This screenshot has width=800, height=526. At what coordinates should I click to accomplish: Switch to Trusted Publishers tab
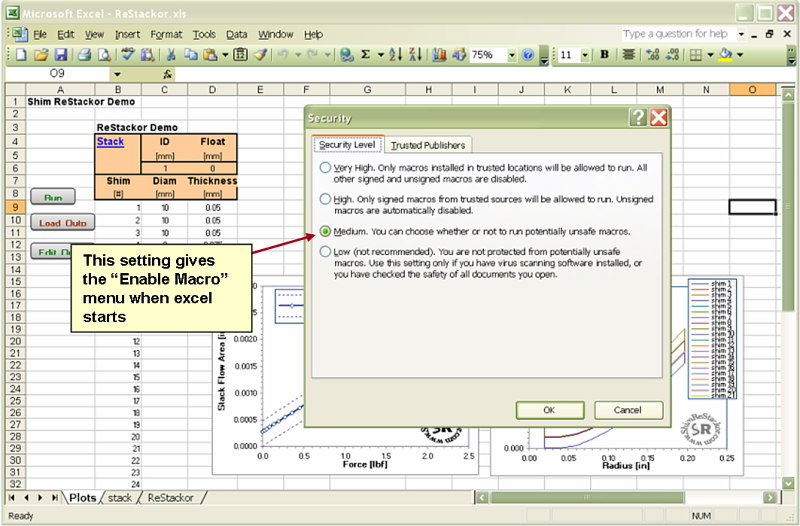pyautogui.click(x=428, y=145)
